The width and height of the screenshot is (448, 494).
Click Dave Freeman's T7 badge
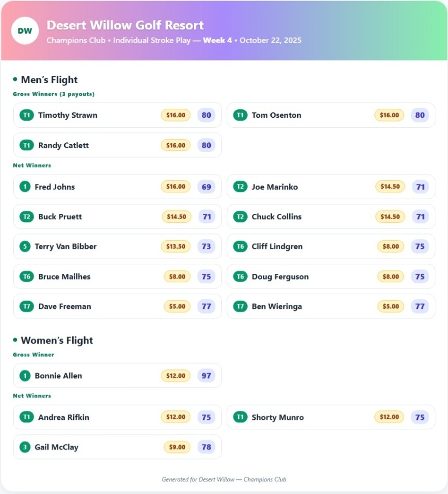26,306
